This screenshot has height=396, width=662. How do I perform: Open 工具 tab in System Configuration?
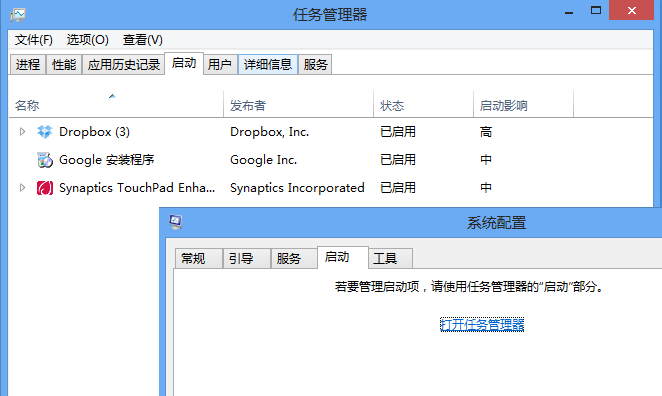click(391, 258)
